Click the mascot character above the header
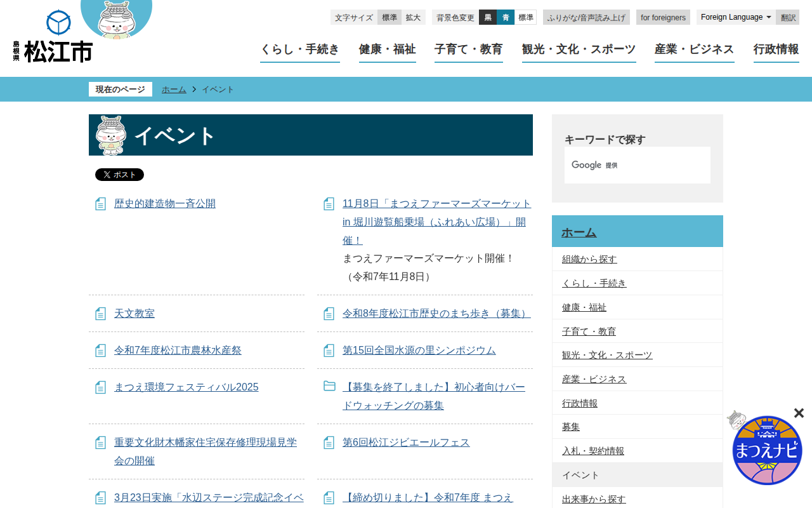 (117, 19)
